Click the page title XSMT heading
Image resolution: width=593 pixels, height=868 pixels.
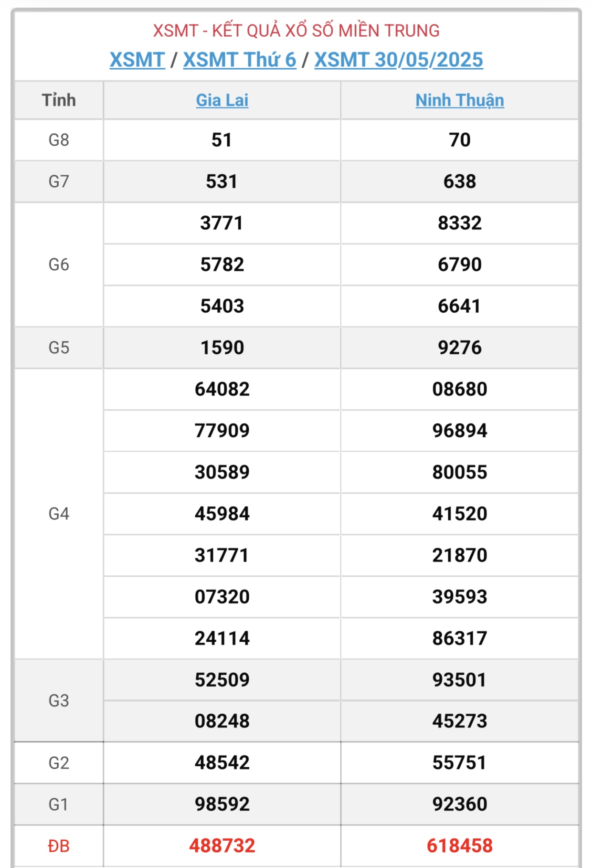point(296,31)
